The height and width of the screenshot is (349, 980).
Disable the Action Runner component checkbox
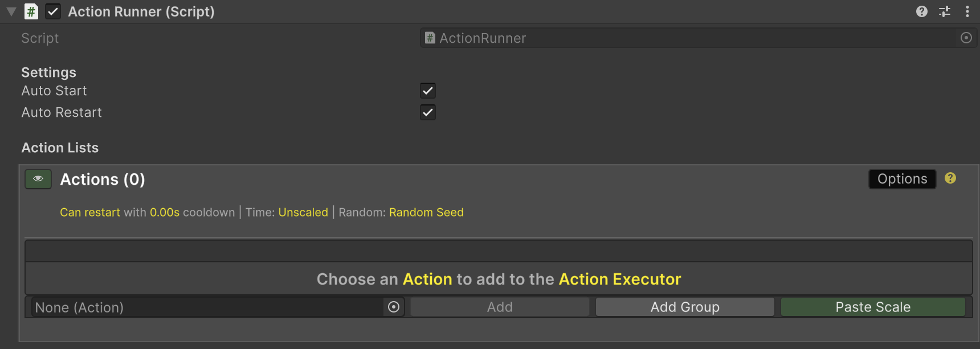click(x=53, y=11)
